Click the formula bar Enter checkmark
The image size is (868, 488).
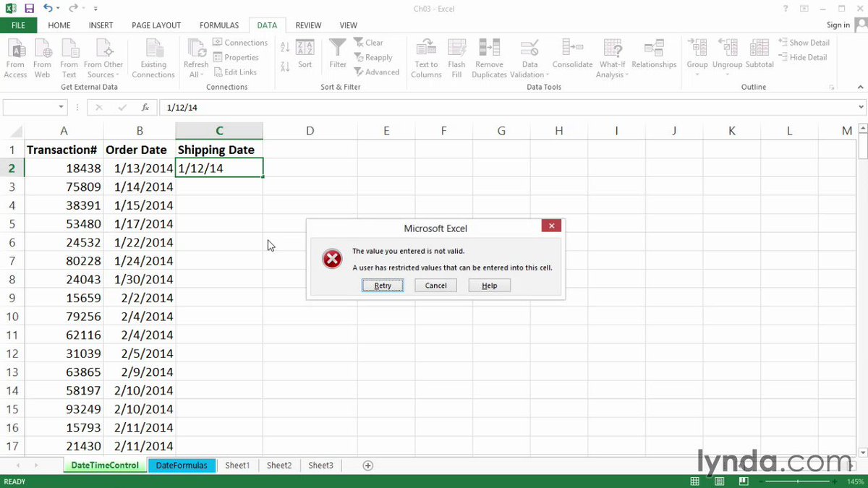click(x=122, y=107)
